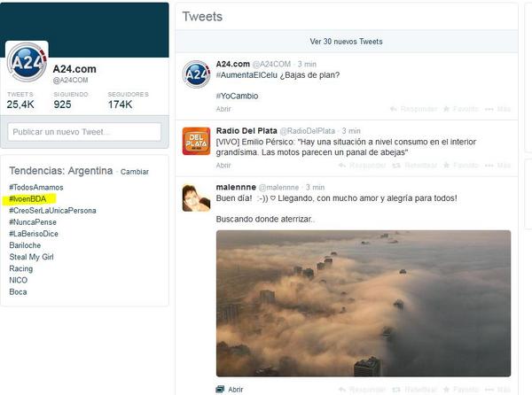The width and height of the screenshot is (532, 395).
Task: Open the #TodosAmamos trend
Action: [x=36, y=187]
